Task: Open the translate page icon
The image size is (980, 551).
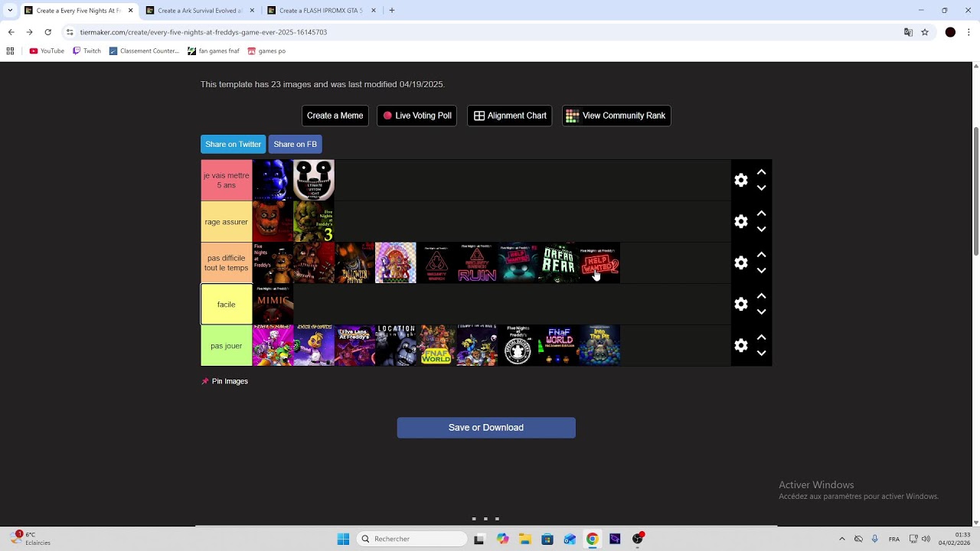Action: point(908,32)
